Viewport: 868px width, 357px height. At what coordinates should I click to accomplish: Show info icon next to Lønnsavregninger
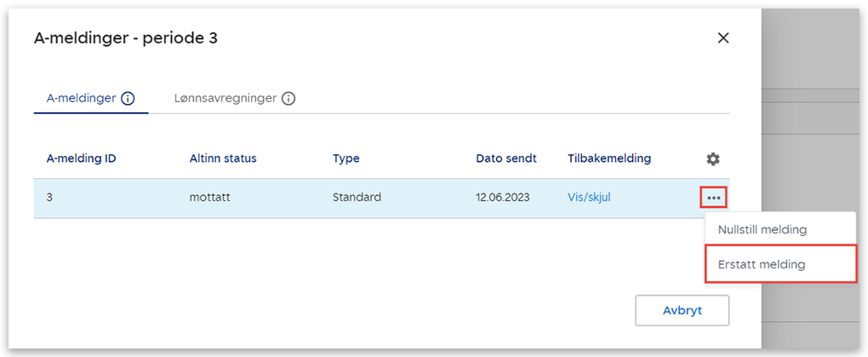click(x=288, y=98)
